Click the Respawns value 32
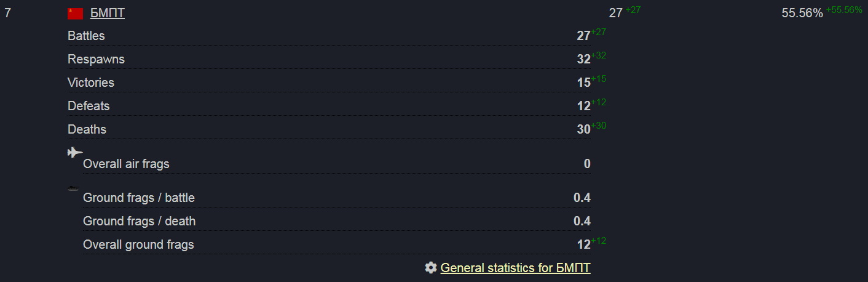868x282 pixels. coord(583,60)
